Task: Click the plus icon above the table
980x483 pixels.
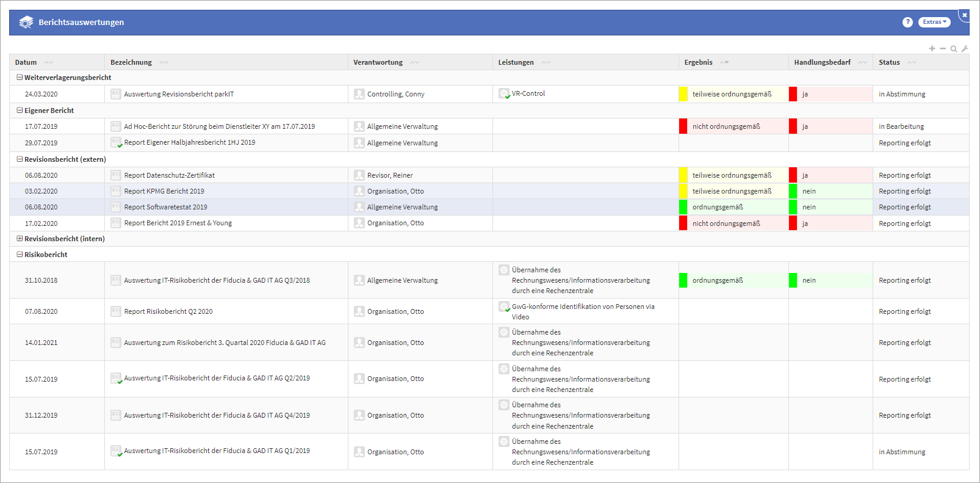Action: pyautogui.click(x=932, y=49)
